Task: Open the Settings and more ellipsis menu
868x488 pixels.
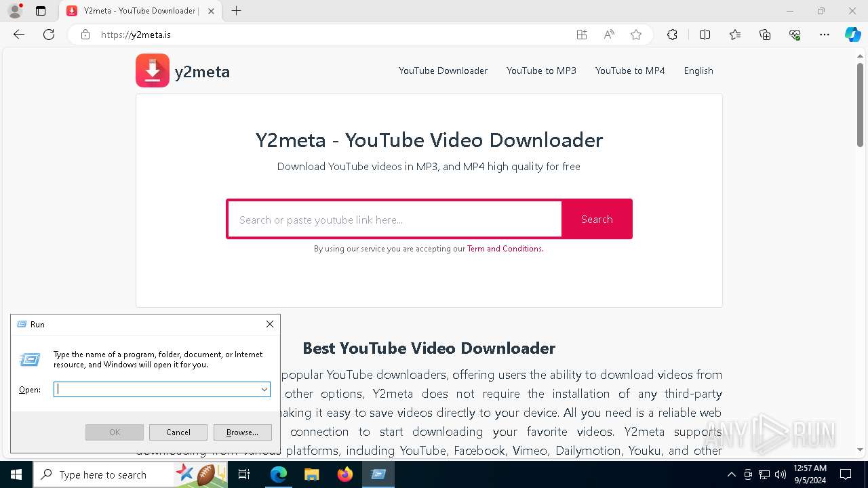Action: coord(825,35)
